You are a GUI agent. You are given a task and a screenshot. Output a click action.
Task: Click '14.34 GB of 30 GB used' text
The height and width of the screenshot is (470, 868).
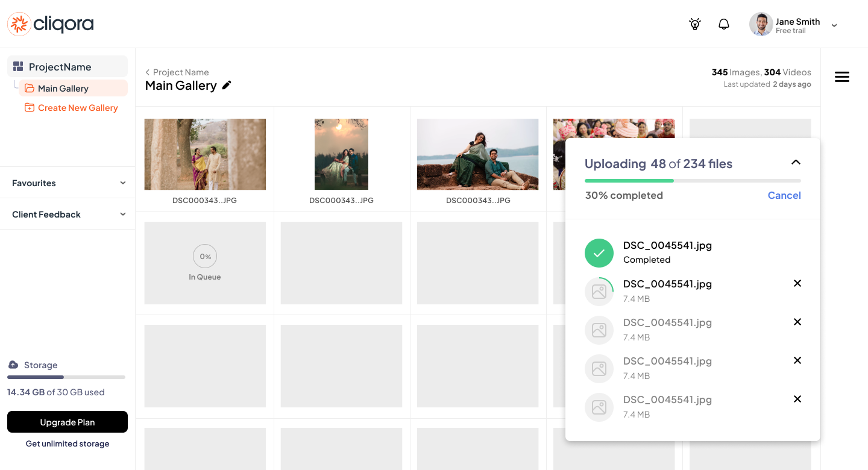(x=56, y=392)
